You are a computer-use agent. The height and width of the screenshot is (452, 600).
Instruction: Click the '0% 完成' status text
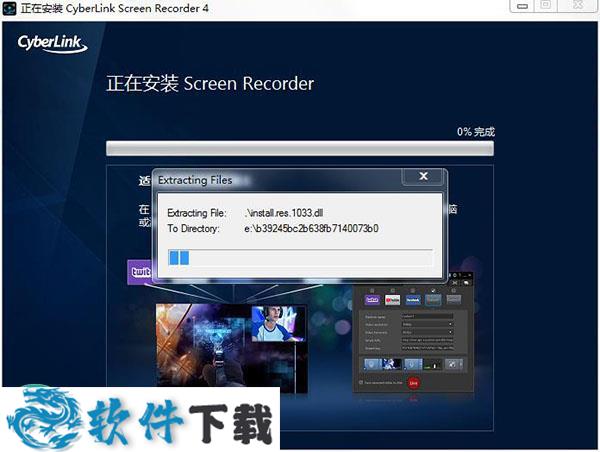[476, 132]
